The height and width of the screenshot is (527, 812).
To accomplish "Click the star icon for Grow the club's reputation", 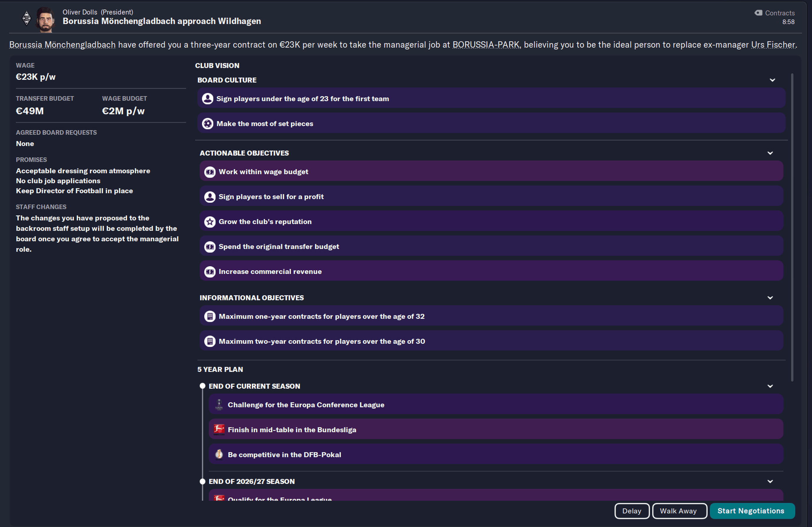I will 210,222.
